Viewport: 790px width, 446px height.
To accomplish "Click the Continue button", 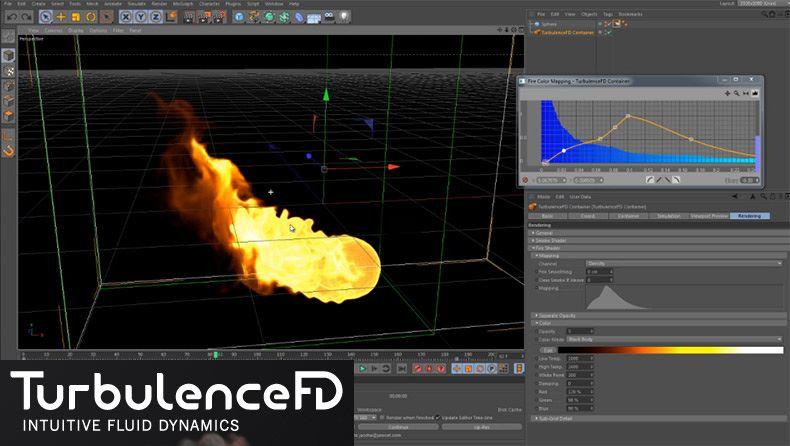I will tap(398, 427).
